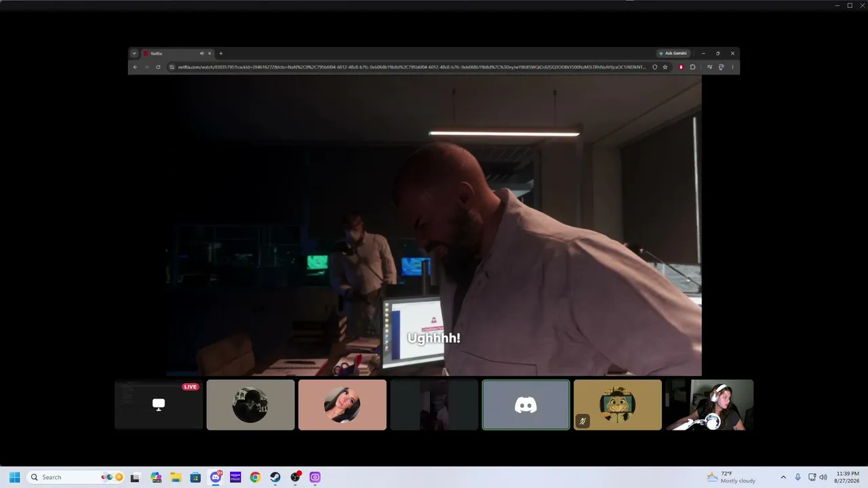Screen dimensions: 868x488
Task: Reload the Netflix page
Action: click(158, 67)
